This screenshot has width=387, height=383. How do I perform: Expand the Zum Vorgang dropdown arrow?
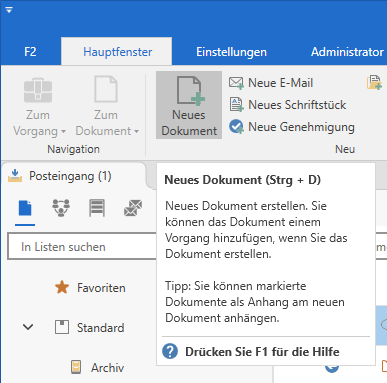pos(63,132)
